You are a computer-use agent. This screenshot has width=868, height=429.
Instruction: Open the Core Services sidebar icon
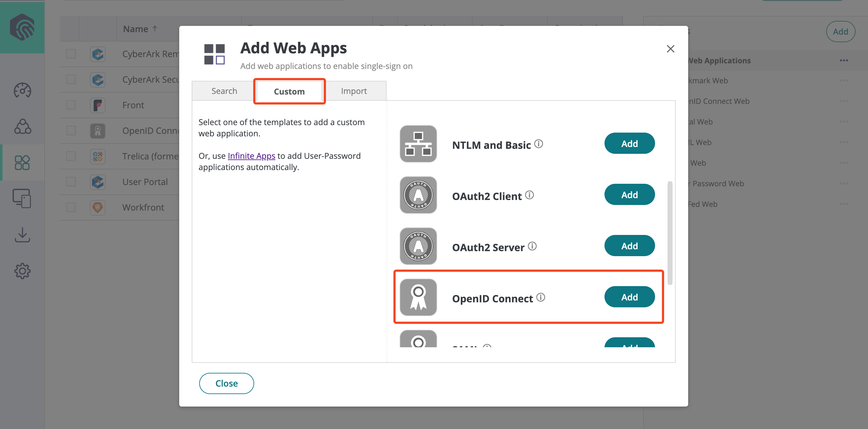[x=22, y=127]
